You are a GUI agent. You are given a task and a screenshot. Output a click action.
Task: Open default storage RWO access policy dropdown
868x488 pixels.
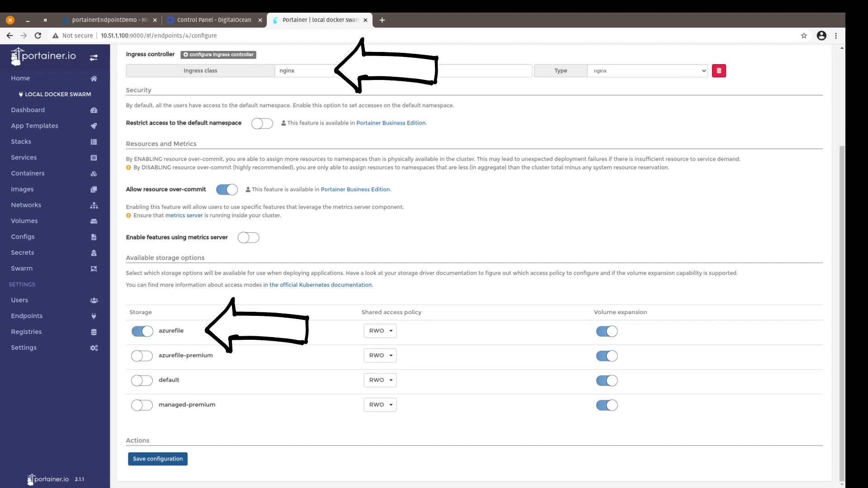380,380
